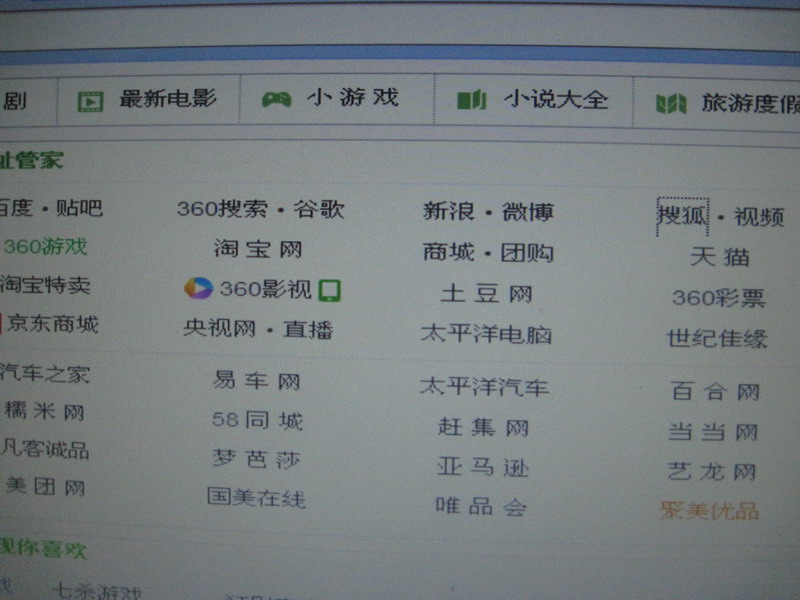Open the 央视网 link

coord(220,328)
